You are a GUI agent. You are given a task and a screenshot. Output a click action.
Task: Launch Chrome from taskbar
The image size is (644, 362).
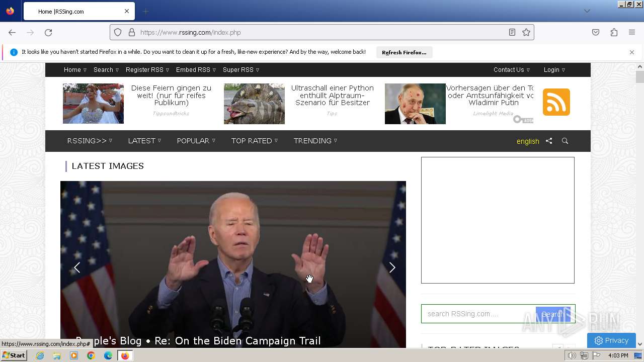[91, 355]
